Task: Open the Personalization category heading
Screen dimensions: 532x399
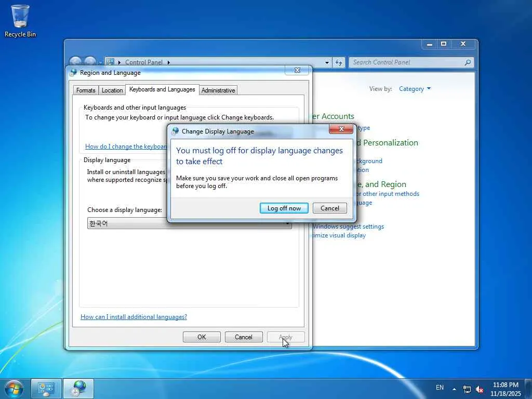Action: [387, 142]
